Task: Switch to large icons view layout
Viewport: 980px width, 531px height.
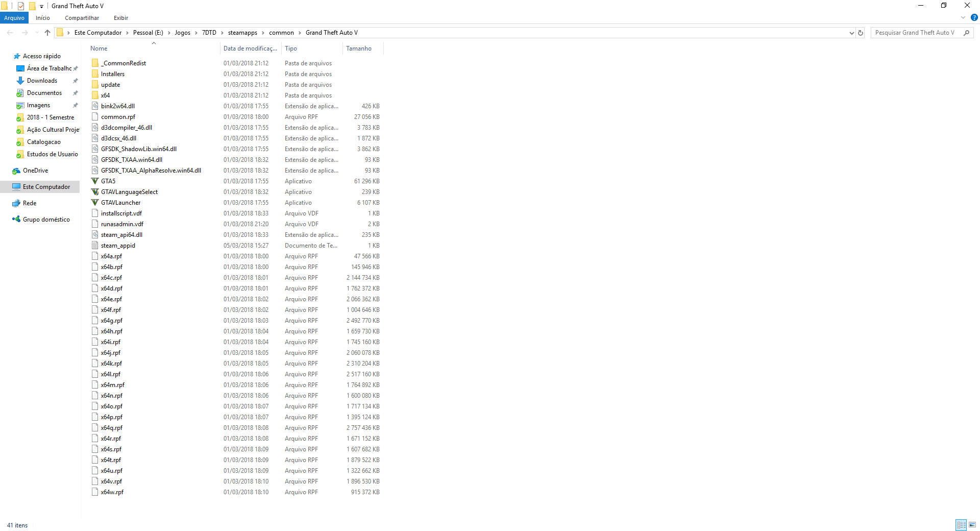Action: pos(972,525)
